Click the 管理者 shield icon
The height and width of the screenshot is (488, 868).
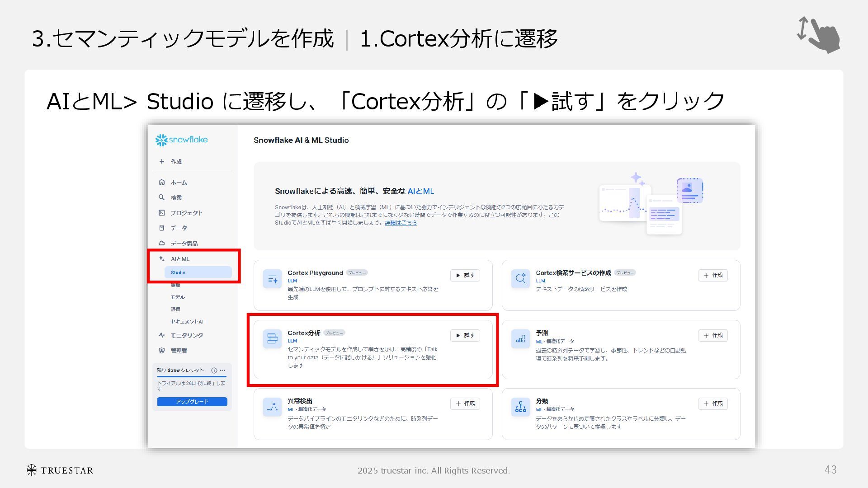point(161,351)
